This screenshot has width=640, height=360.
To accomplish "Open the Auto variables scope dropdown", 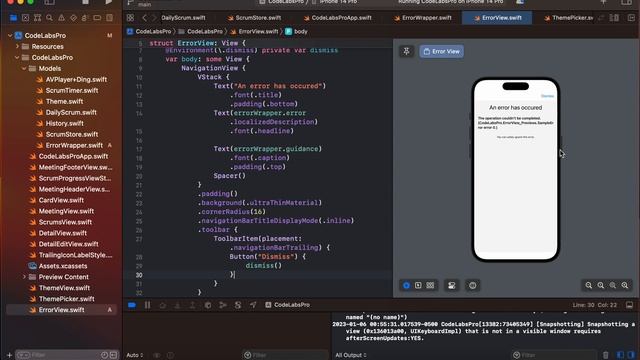I will (x=135, y=355).
